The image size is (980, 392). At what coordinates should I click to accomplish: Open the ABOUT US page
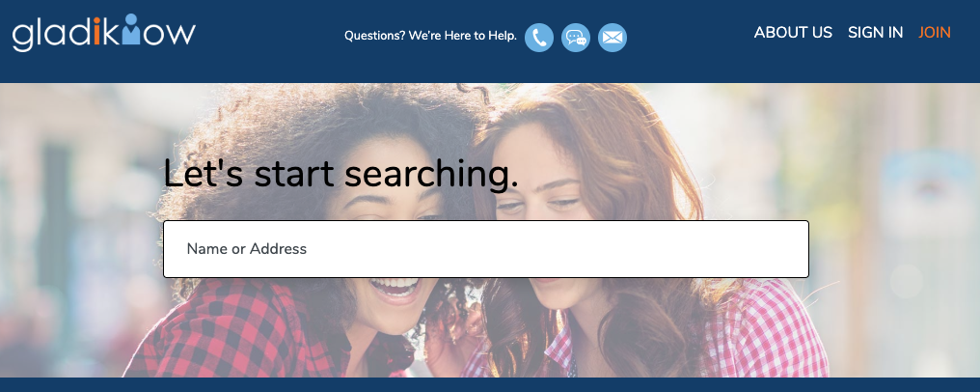coord(793,33)
